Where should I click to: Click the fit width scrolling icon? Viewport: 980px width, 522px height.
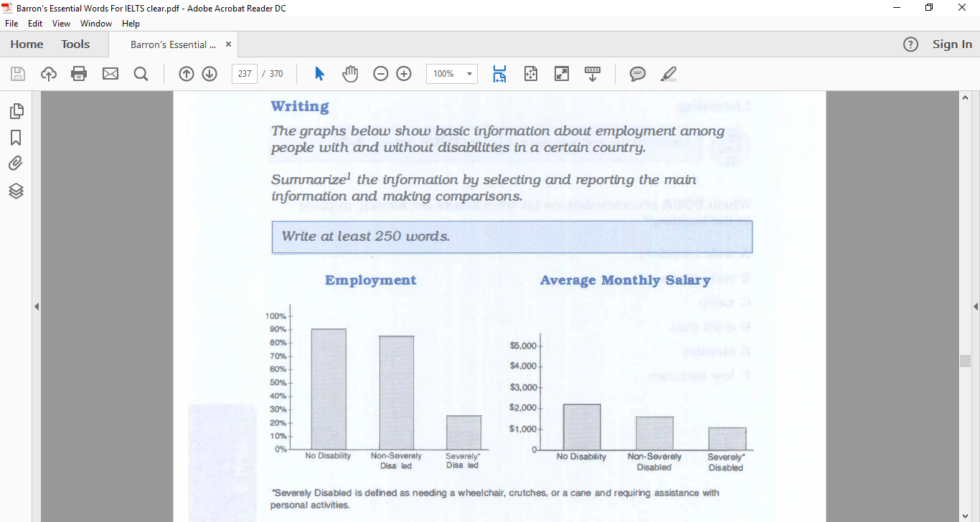point(499,74)
